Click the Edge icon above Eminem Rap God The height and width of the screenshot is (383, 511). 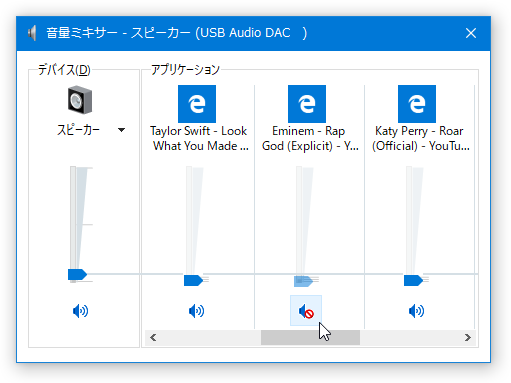coord(307,104)
